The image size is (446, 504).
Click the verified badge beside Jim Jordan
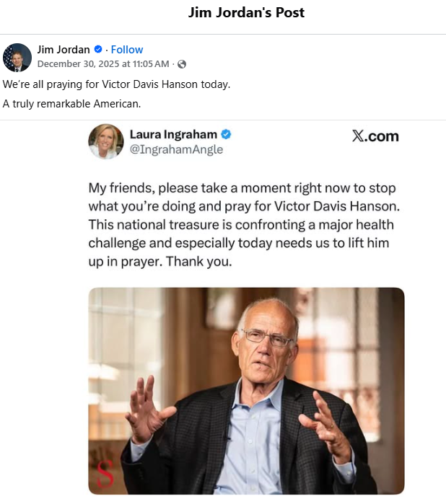tap(98, 50)
